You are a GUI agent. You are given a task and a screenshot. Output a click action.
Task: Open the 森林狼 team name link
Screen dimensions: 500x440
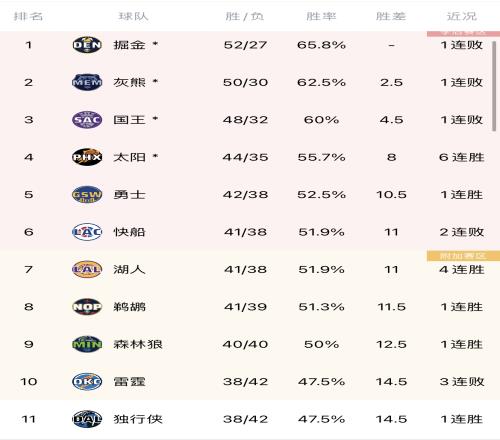pyautogui.click(x=138, y=344)
